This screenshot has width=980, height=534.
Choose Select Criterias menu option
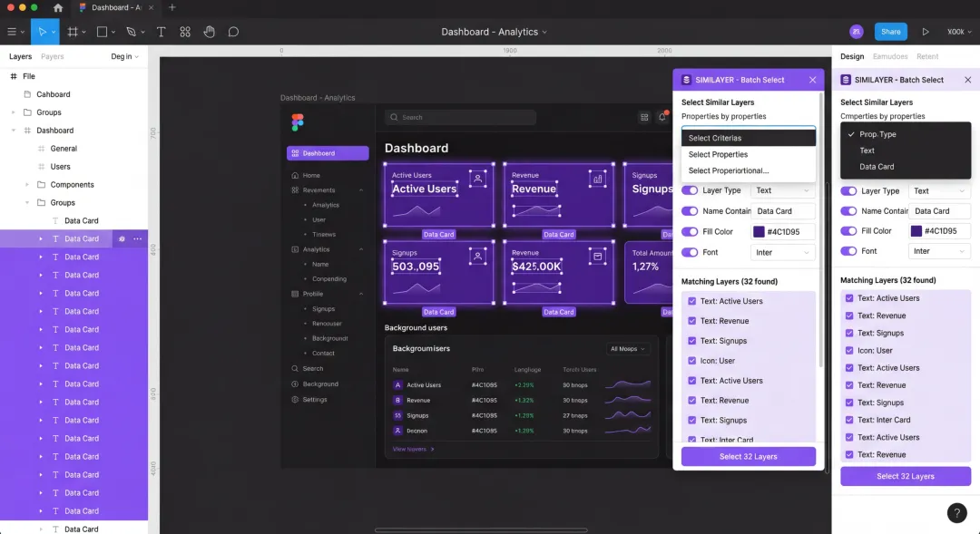pos(748,138)
